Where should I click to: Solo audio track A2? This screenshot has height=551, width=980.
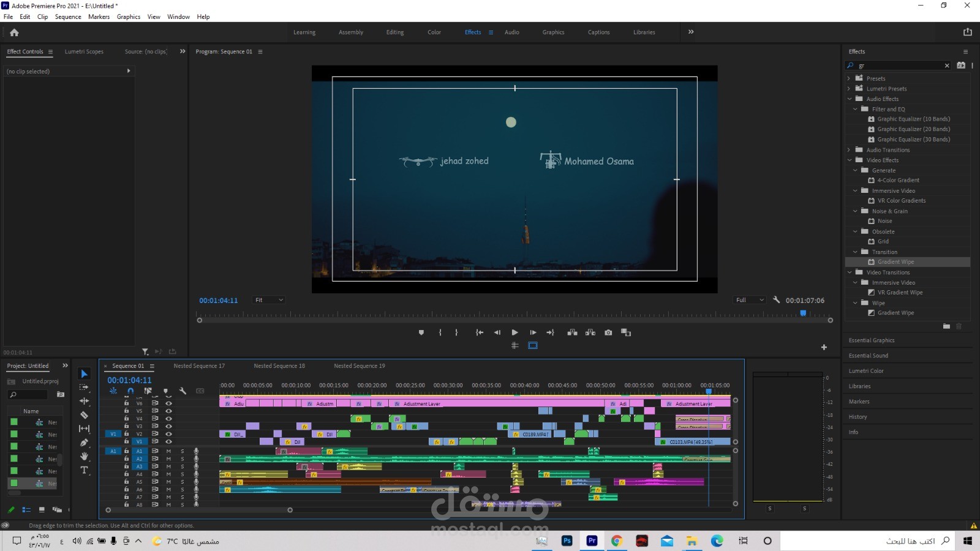[182, 459]
